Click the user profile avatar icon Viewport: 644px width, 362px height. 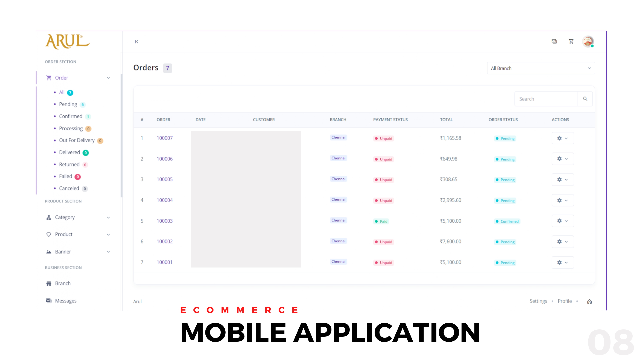(588, 41)
